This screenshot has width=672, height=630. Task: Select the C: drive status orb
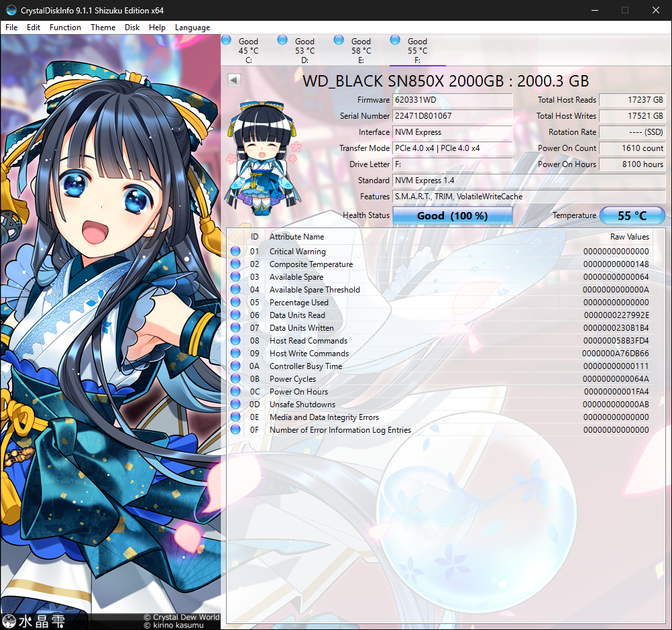pyautogui.click(x=226, y=40)
